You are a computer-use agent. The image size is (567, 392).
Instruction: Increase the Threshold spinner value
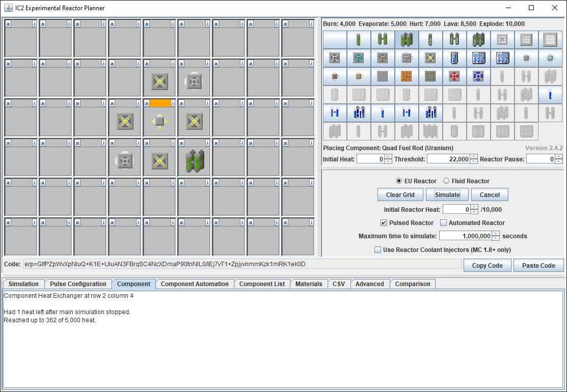pyautogui.click(x=474, y=157)
